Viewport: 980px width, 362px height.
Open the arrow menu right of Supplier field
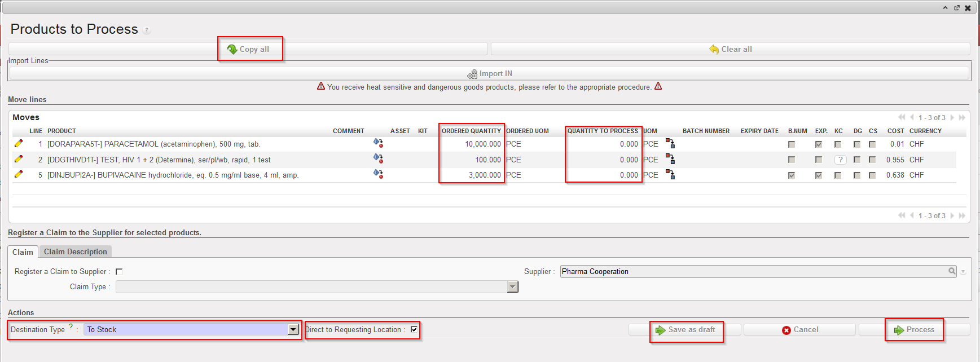[963, 272]
